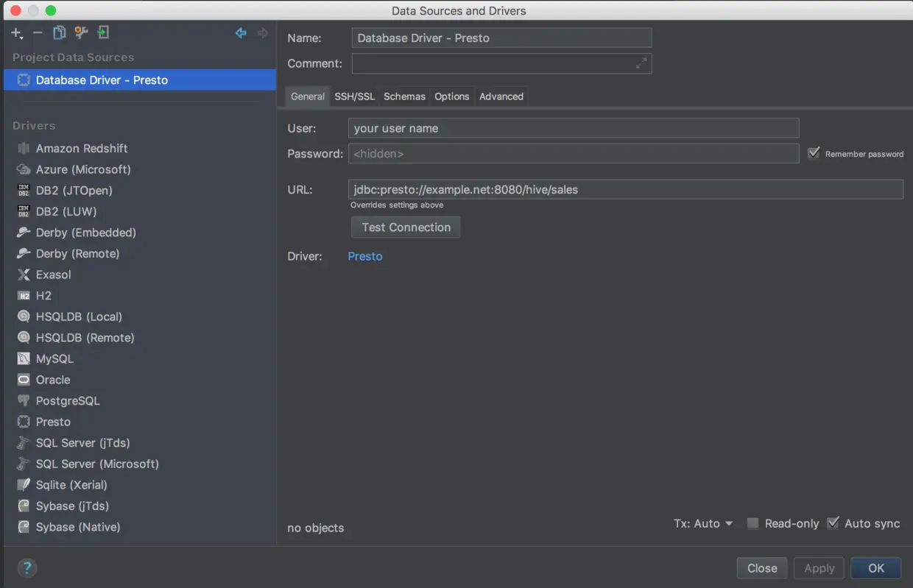Click the Azure (Microsoft) driver icon
This screenshot has width=913, height=588.
(x=24, y=169)
